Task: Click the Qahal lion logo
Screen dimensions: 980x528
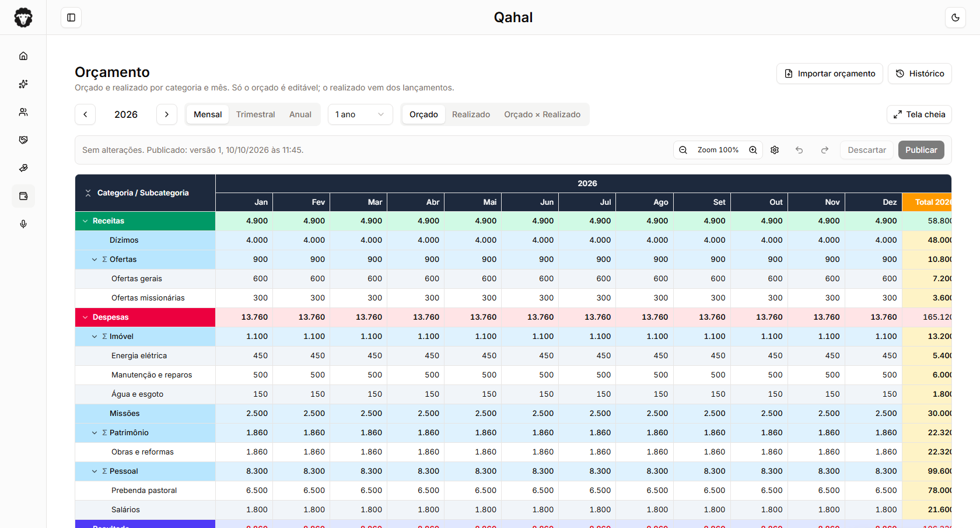Action: click(23, 18)
